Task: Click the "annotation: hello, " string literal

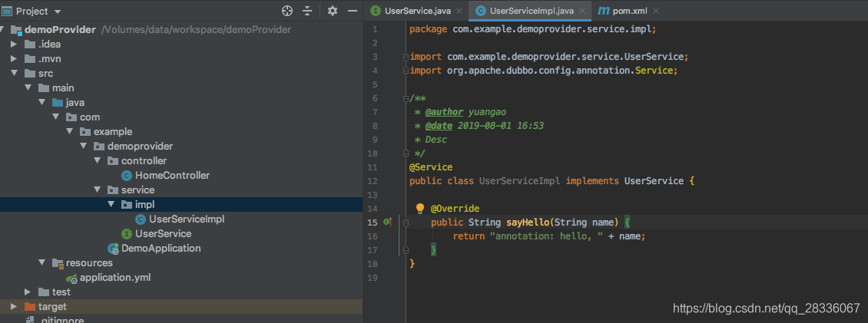Action: 546,236
